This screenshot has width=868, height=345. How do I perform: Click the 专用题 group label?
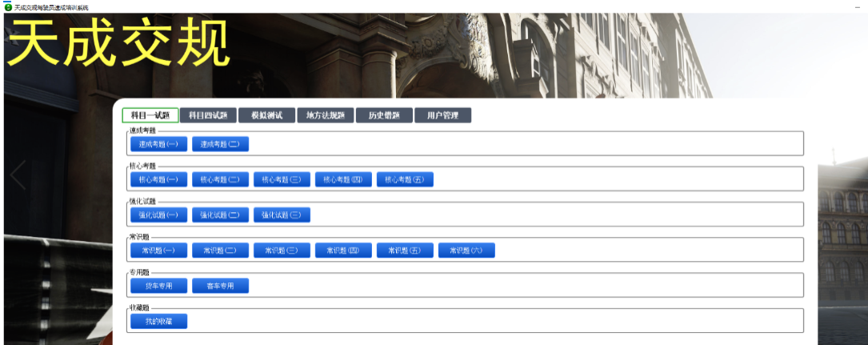pos(139,272)
